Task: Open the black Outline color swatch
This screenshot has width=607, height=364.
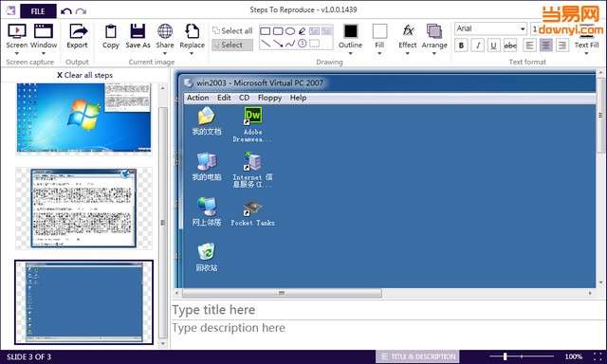Action: 351,31
